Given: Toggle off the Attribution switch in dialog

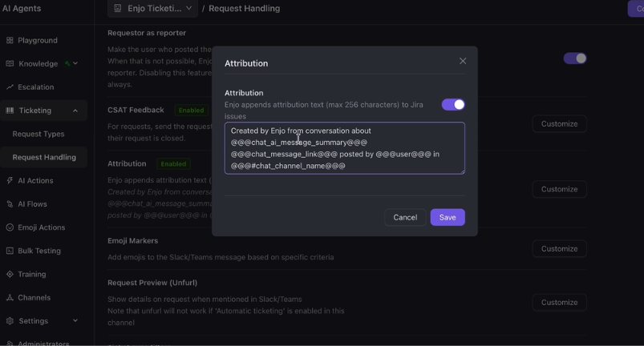Looking at the screenshot, I should coord(453,105).
